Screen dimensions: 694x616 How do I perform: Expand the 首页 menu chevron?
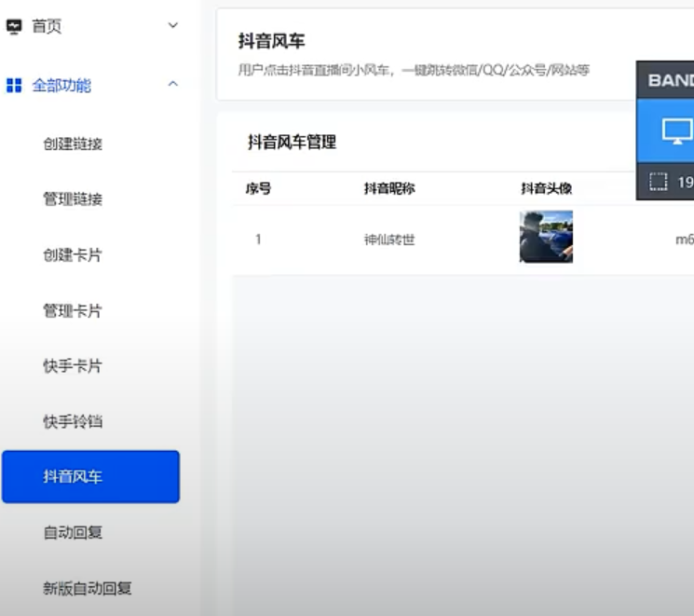pos(173,25)
